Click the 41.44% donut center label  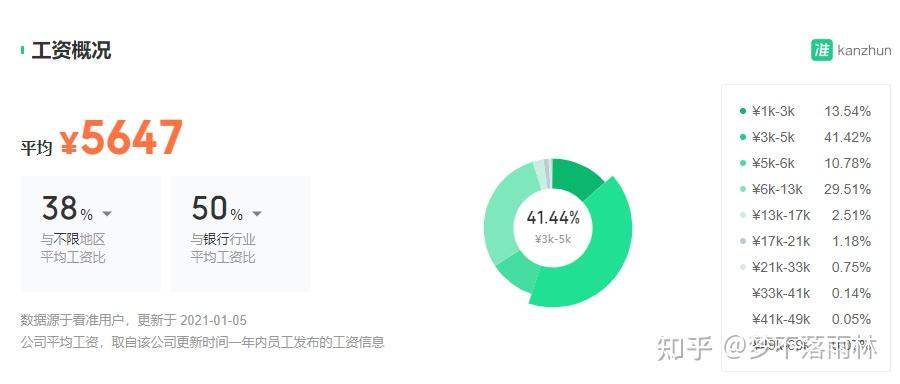(553, 218)
